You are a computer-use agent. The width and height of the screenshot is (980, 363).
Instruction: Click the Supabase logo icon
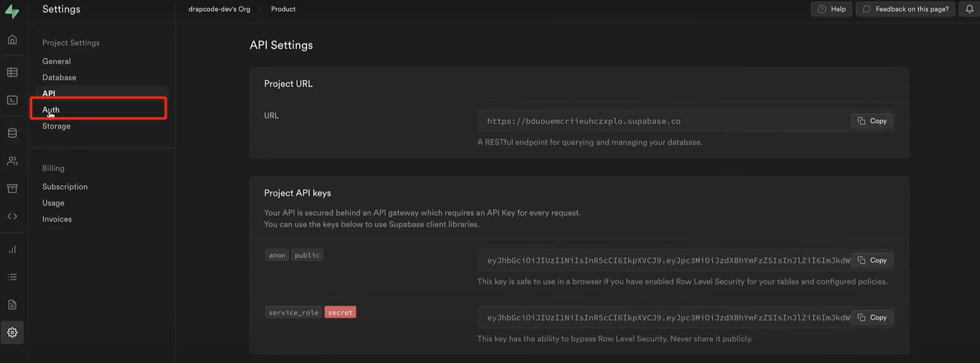(x=12, y=11)
